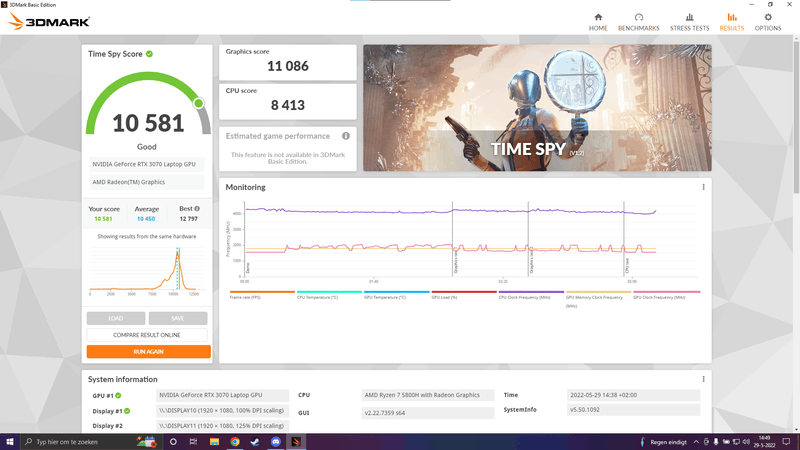The width and height of the screenshot is (800, 450).
Task: Toggle the GPU Load (%) legend
Action: coord(464,294)
